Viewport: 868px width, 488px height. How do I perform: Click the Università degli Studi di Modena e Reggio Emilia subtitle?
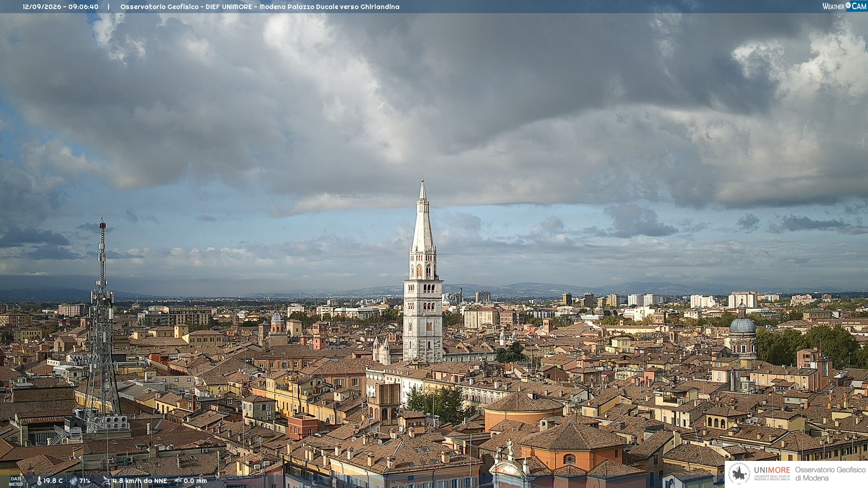(772, 478)
